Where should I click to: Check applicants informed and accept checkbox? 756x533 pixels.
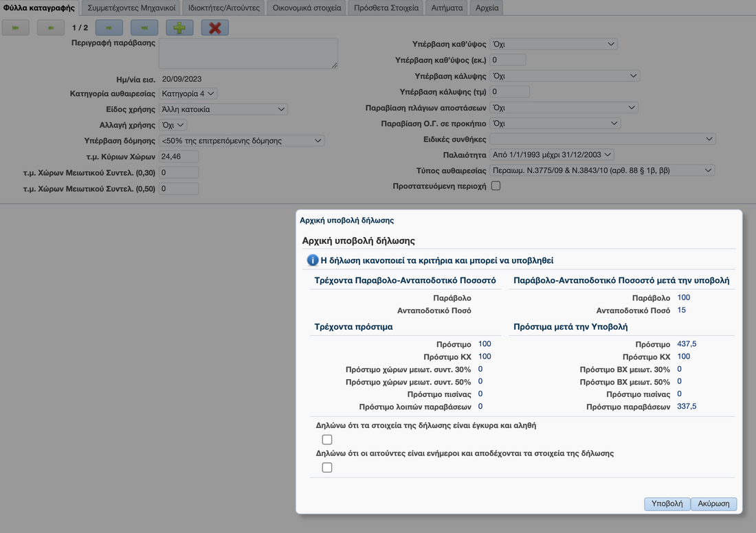coord(327,468)
